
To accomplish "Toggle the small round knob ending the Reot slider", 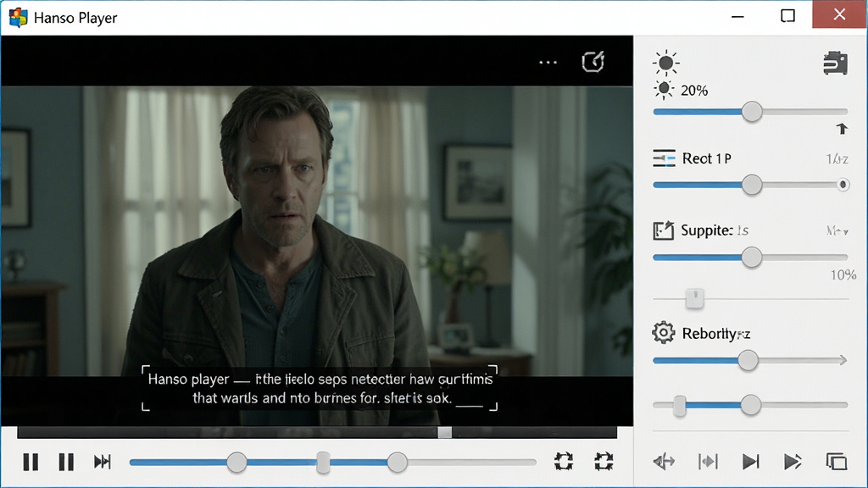I will pos(843,185).
